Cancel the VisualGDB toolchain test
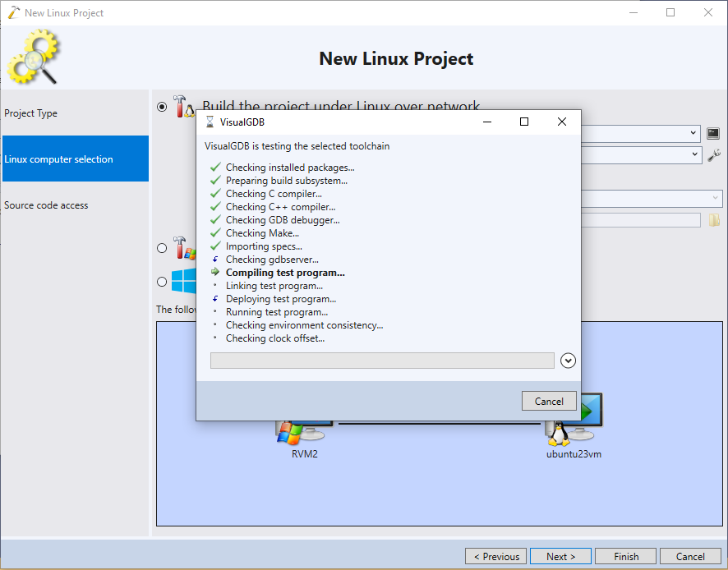Screen dimensions: 728x570 (549, 401)
